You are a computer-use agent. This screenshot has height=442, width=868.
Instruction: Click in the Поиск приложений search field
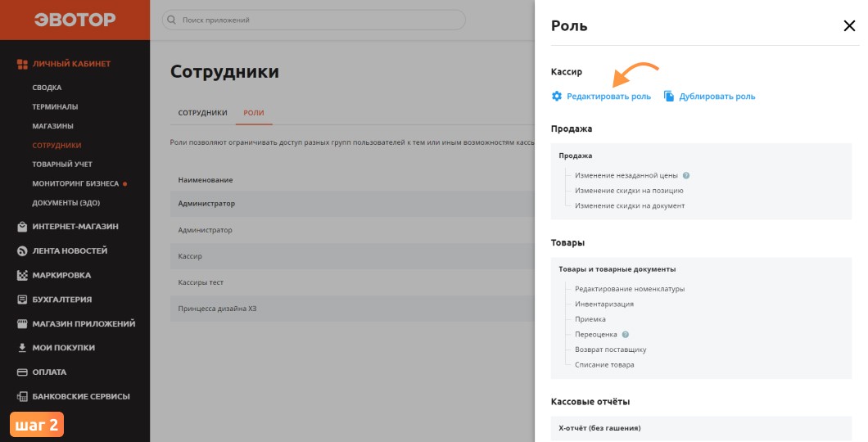click(x=314, y=20)
